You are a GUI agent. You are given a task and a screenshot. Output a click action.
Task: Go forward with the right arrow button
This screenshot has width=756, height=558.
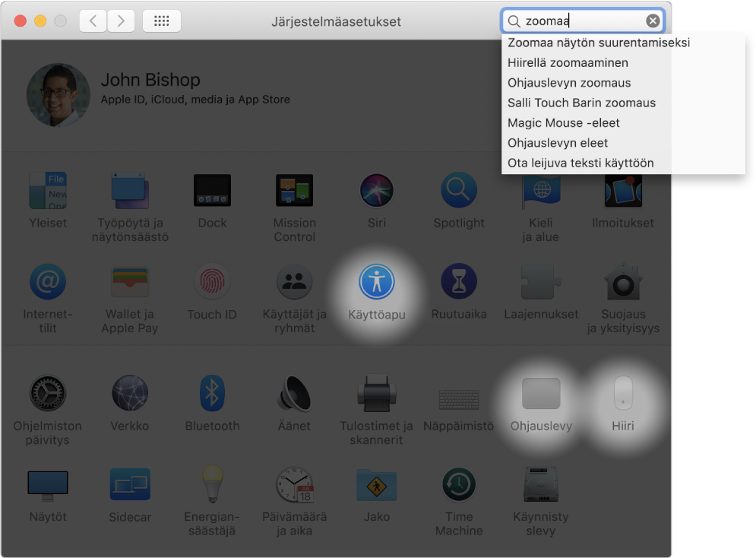coord(121,21)
